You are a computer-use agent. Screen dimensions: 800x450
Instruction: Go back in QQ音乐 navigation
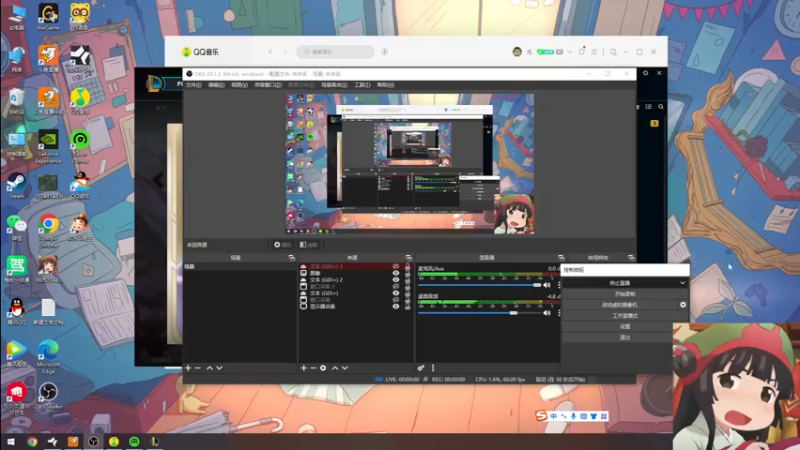pos(270,52)
